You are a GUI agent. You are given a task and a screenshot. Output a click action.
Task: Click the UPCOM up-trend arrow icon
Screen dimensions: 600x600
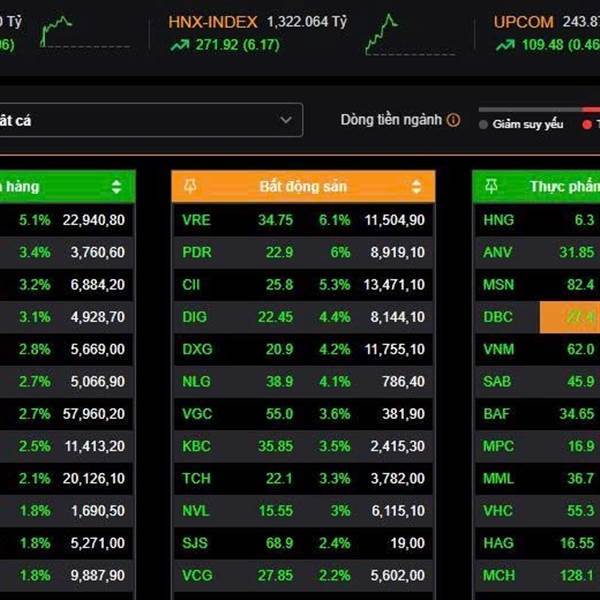tap(505, 45)
